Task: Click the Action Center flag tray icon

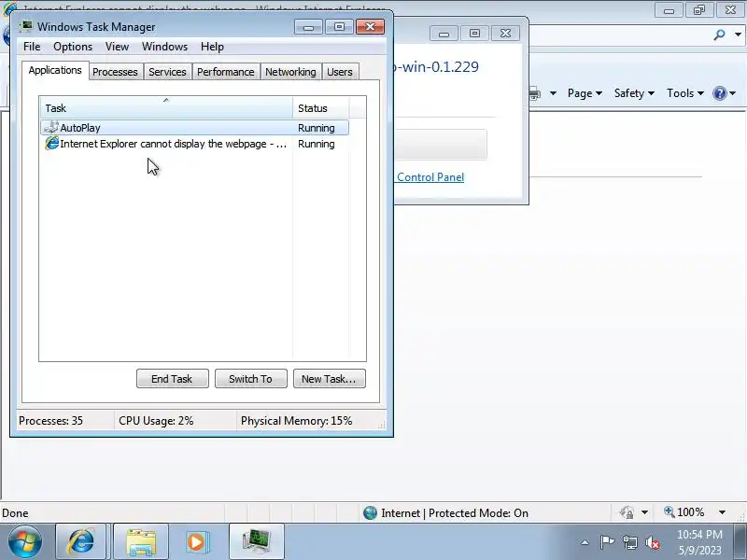Action: (x=606, y=542)
